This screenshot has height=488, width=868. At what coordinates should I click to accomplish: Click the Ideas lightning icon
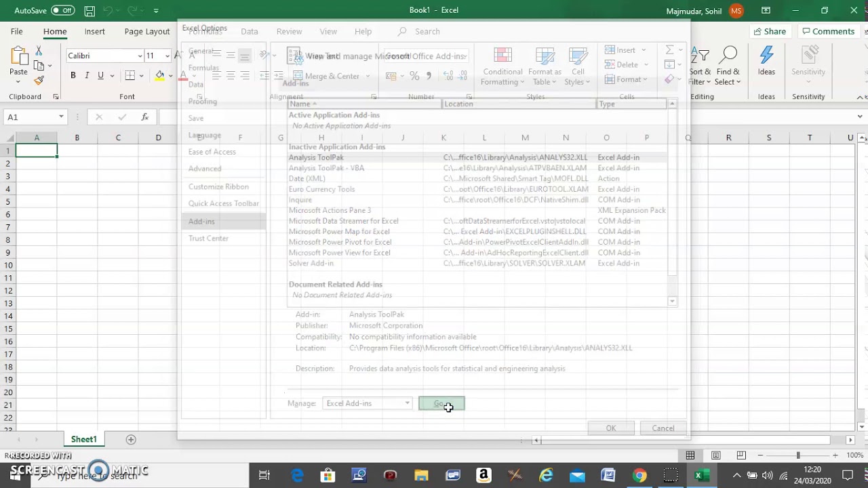pos(766,56)
